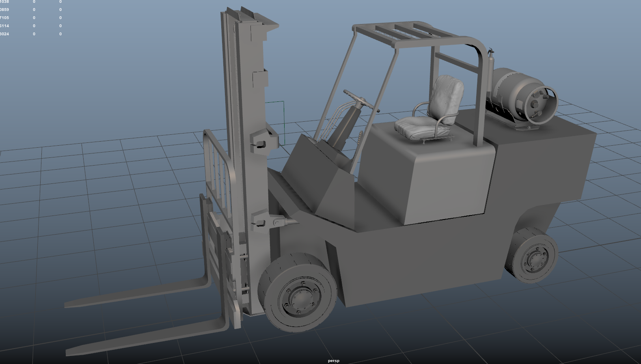Click the 1038 count in the HUD

pyautogui.click(x=4, y=2)
